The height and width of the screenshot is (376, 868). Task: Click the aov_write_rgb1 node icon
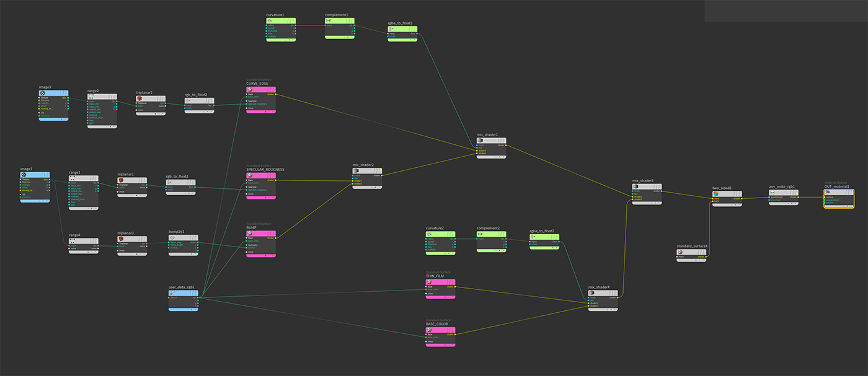[x=773, y=193]
